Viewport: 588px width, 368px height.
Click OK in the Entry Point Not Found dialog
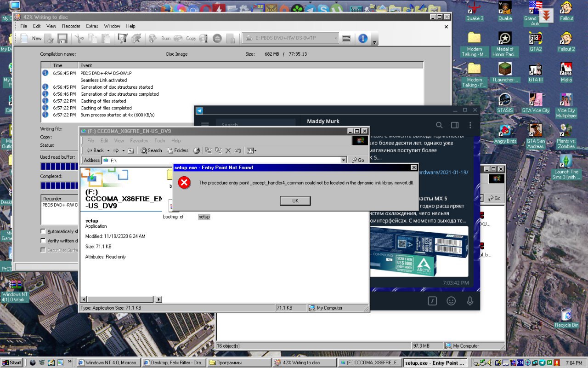(x=295, y=201)
